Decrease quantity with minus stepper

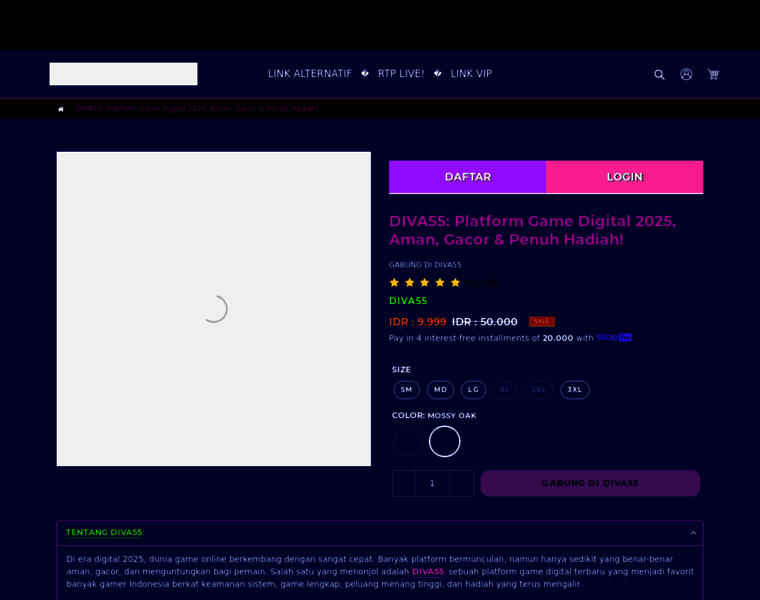click(x=403, y=483)
